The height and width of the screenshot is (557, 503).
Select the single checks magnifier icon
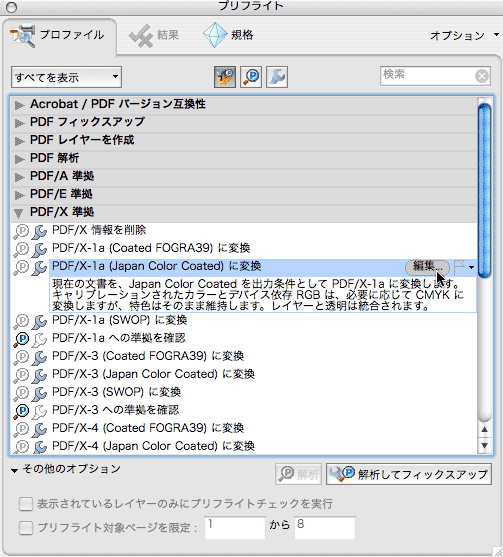(251, 77)
